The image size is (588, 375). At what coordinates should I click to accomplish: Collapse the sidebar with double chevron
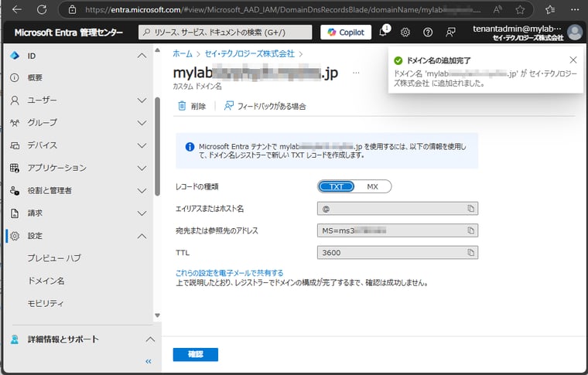tap(149, 361)
